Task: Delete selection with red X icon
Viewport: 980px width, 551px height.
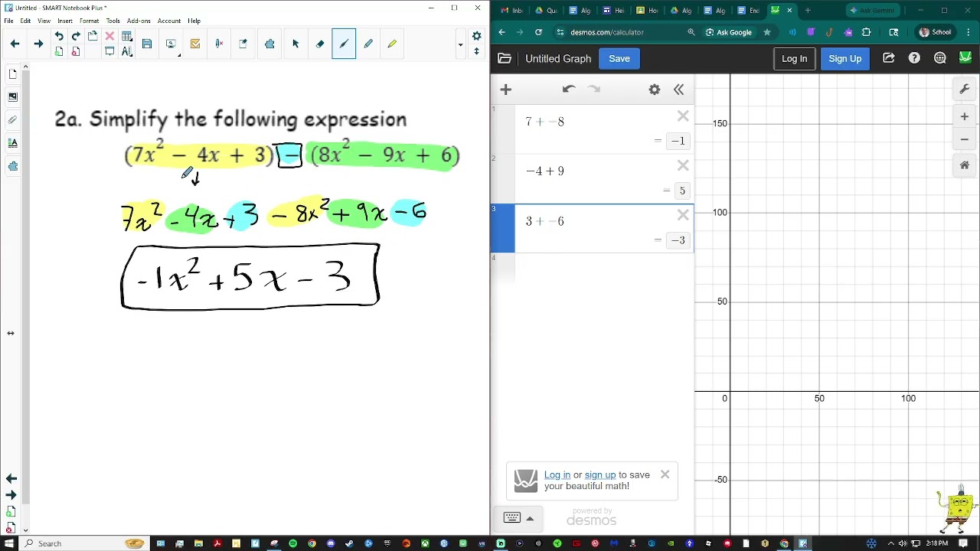Action: coord(109,37)
